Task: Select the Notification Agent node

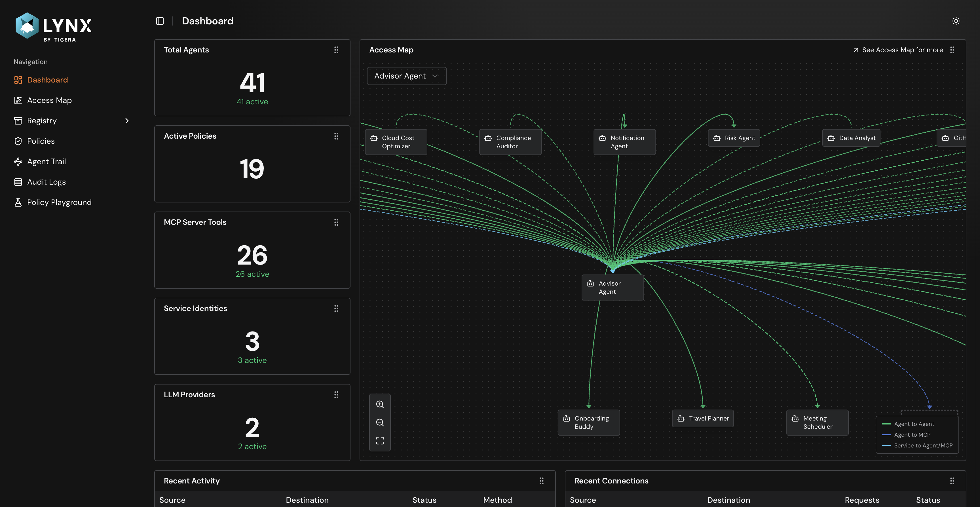Action: click(625, 142)
